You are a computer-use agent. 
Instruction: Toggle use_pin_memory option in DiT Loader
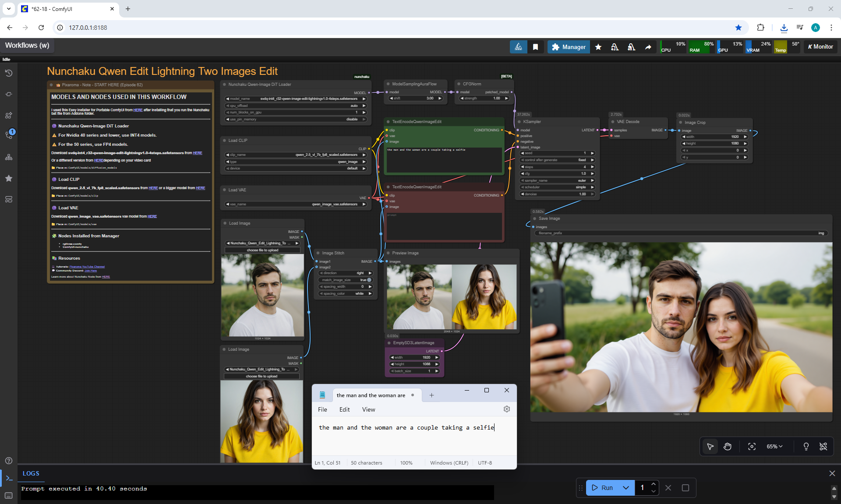296,119
